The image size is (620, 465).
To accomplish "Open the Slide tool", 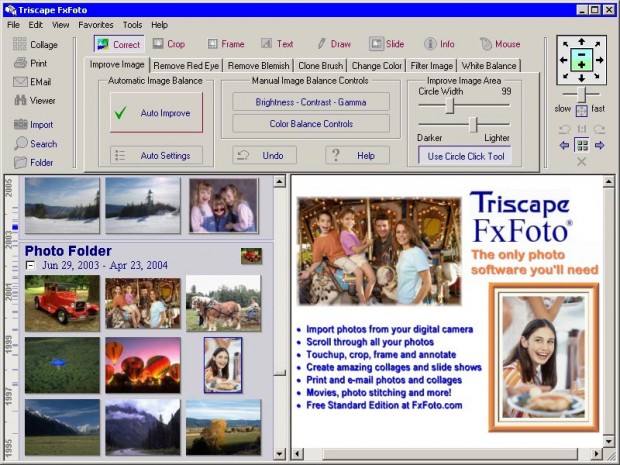I will pyautogui.click(x=387, y=44).
